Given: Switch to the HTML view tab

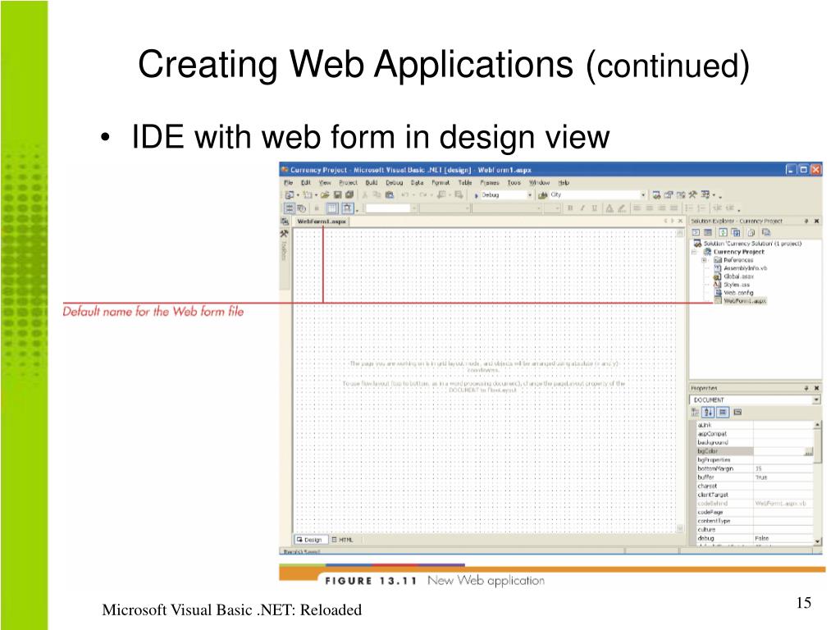Looking at the screenshot, I should tap(343, 540).
